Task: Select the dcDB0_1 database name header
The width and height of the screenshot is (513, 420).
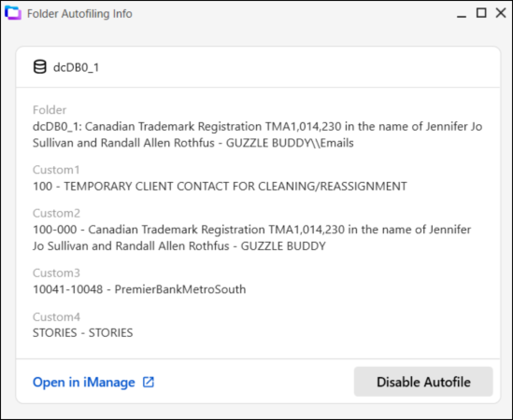Action: (x=76, y=67)
